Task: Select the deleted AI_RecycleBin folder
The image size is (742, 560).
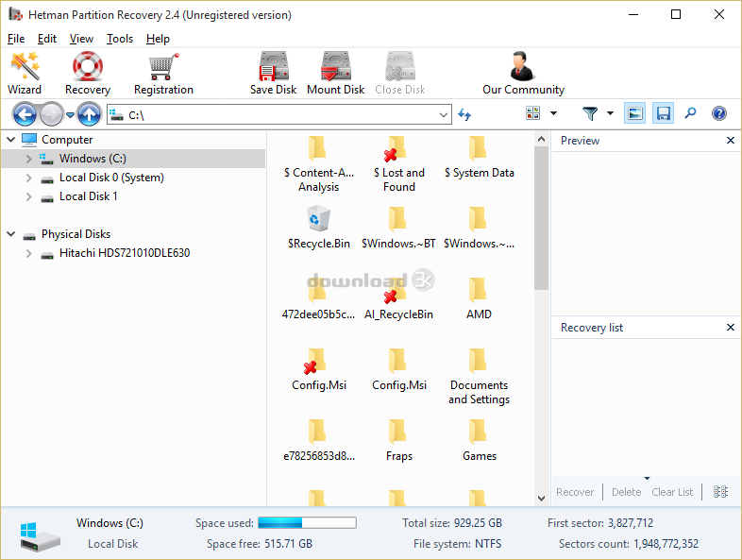Action: click(398, 298)
